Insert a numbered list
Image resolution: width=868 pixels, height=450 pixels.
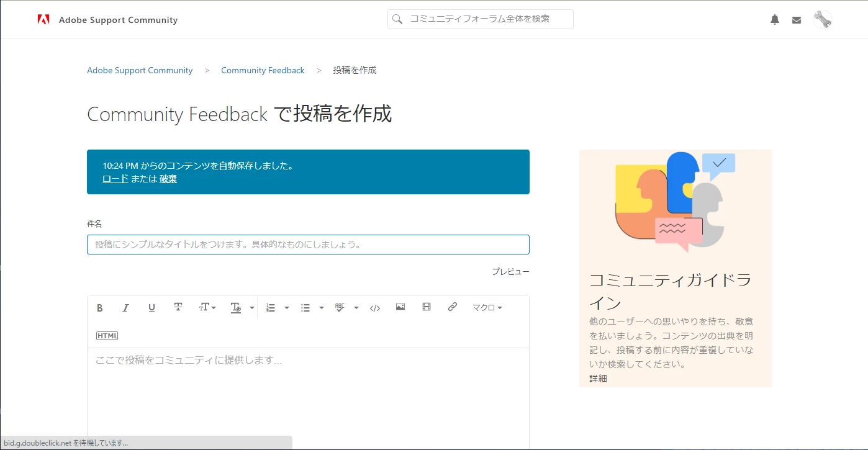[x=271, y=308]
